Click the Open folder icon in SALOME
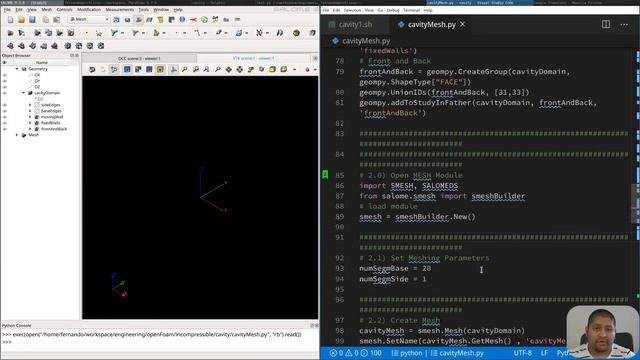 pyautogui.click(x=21, y=20)
